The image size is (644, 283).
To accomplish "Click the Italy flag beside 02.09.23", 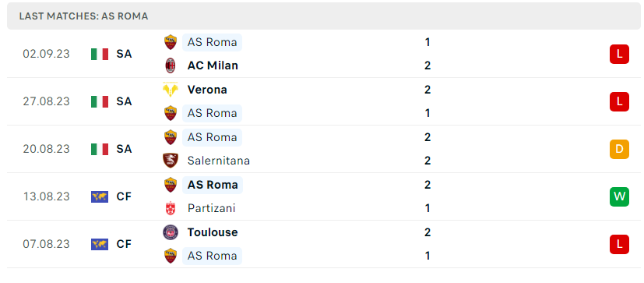I will 100,55.
